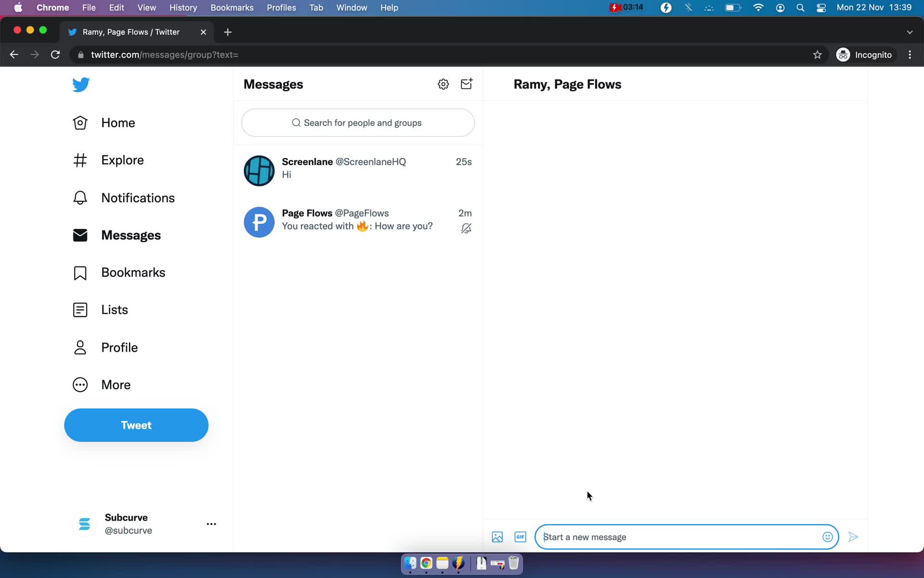The height and width of the screenshot is (578, 924).
Task: Click the Wi-Fi status icon
Action: point(758,8)
